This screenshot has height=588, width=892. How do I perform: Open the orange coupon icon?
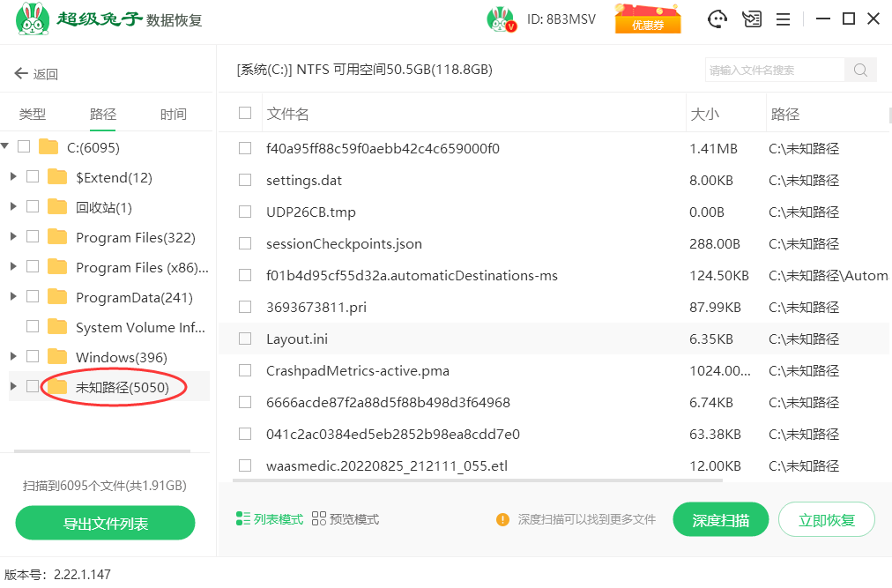(x=648, y=19)
